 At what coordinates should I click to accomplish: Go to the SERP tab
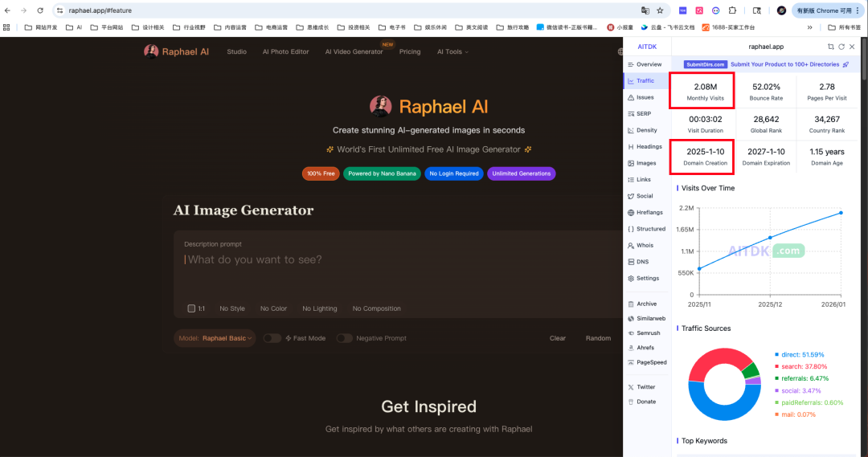tap(645, 114)
